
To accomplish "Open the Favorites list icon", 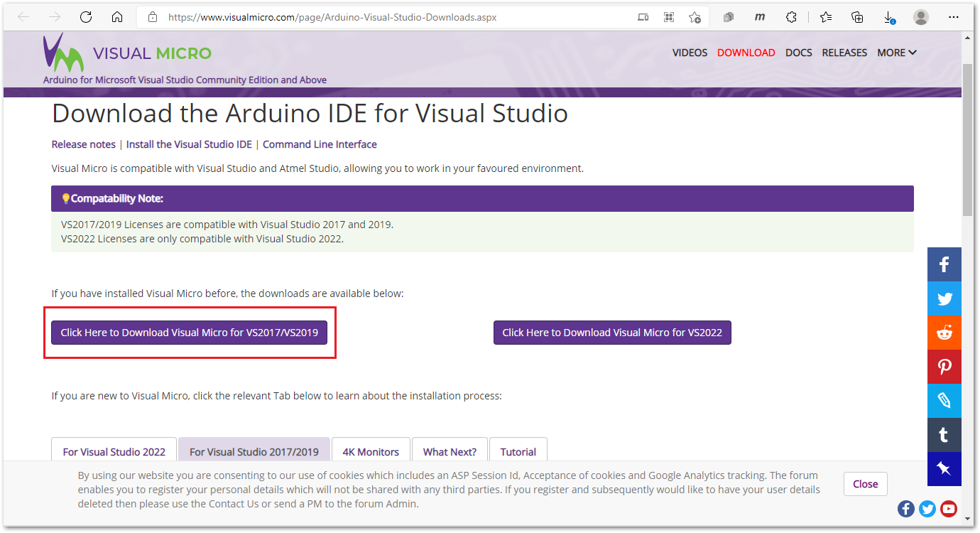I will (x=826, y=18).
